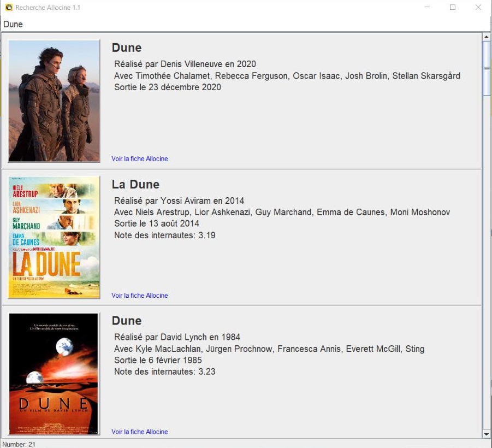Click 'Réalisé par Yossi Aviram en 2014'
The height and width of the screenshot is (448, 492).
(x=179, y=201)
